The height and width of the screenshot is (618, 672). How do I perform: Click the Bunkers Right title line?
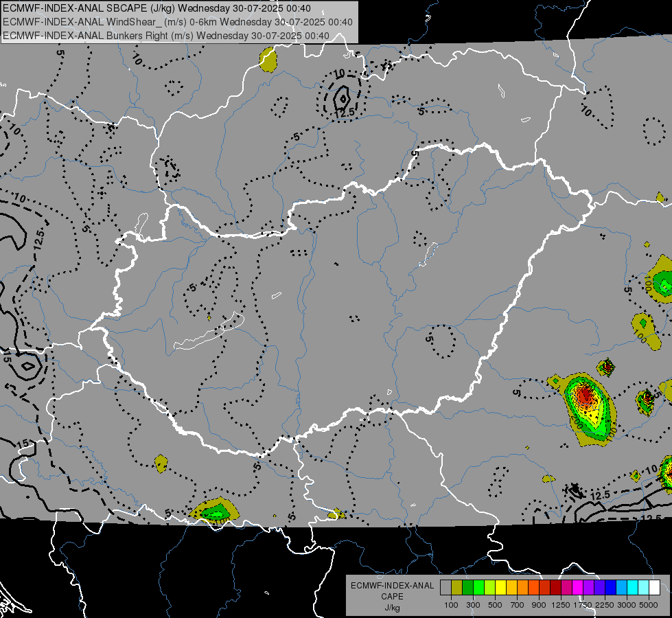[x=166, y=36]
